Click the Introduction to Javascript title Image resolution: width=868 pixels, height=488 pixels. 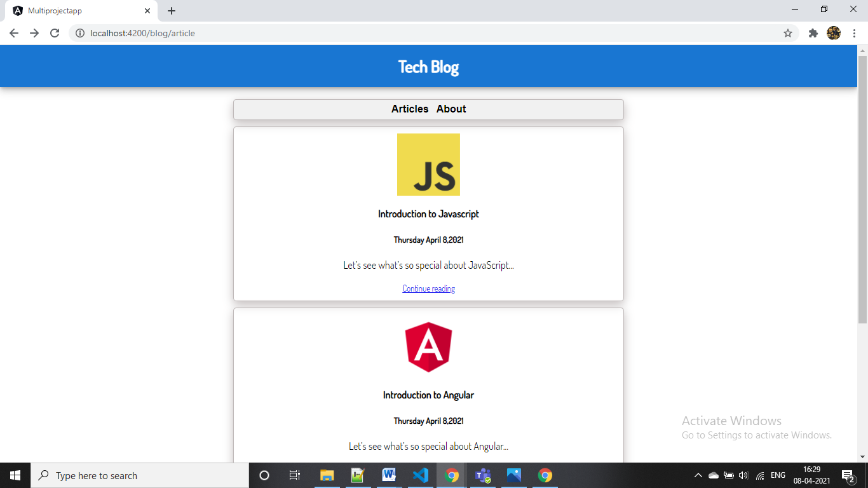(428, 214)
